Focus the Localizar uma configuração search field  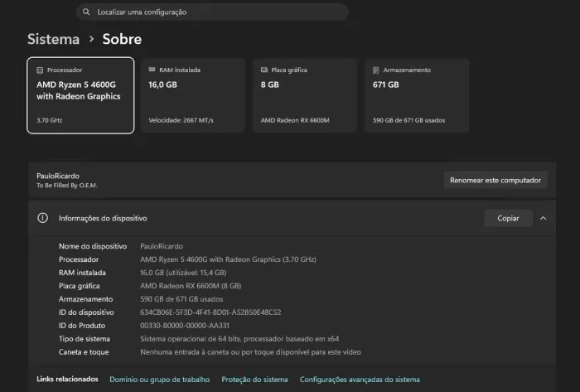click(x=212, y=12)
